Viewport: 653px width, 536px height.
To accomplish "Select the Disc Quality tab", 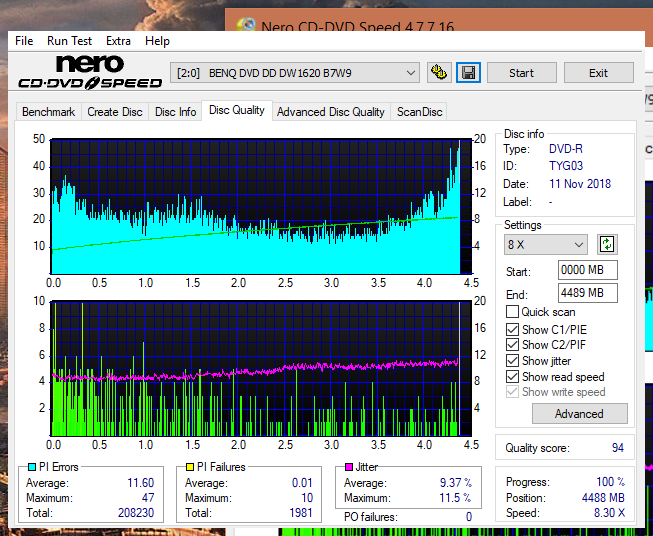I will [x=237, y=110].
